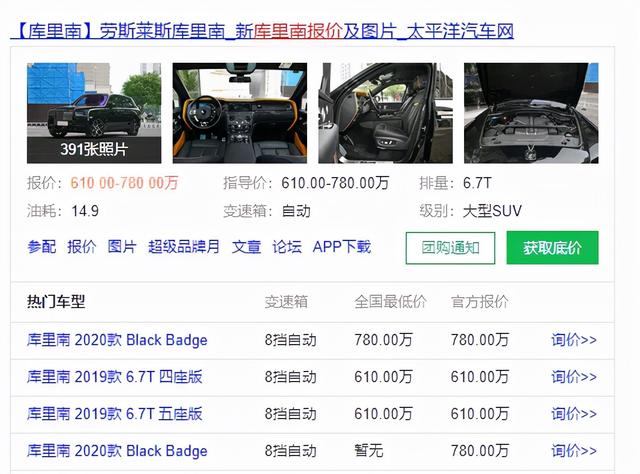Click the 团购通知 button
This screenshot has width=640, height=474.
click(450, 248)
